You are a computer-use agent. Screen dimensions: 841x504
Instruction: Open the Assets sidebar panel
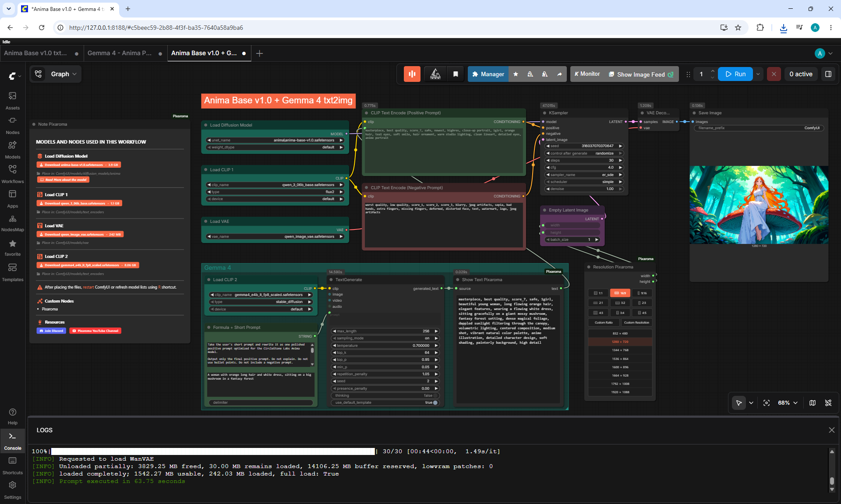point(12,101)
